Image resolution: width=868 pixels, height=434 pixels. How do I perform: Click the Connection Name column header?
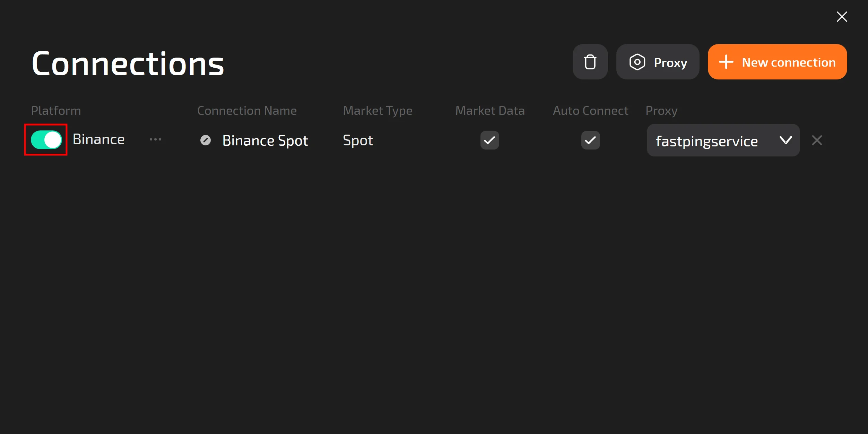click(247, 111)
